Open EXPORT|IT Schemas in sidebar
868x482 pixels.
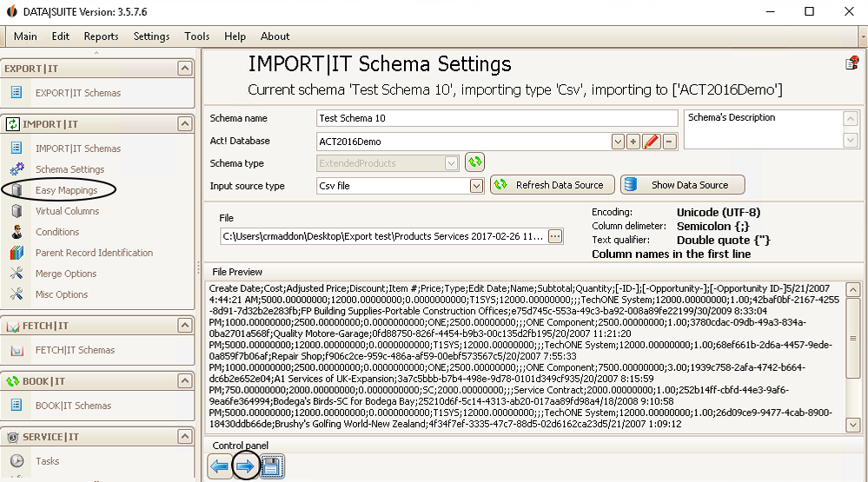click(77, 93)
